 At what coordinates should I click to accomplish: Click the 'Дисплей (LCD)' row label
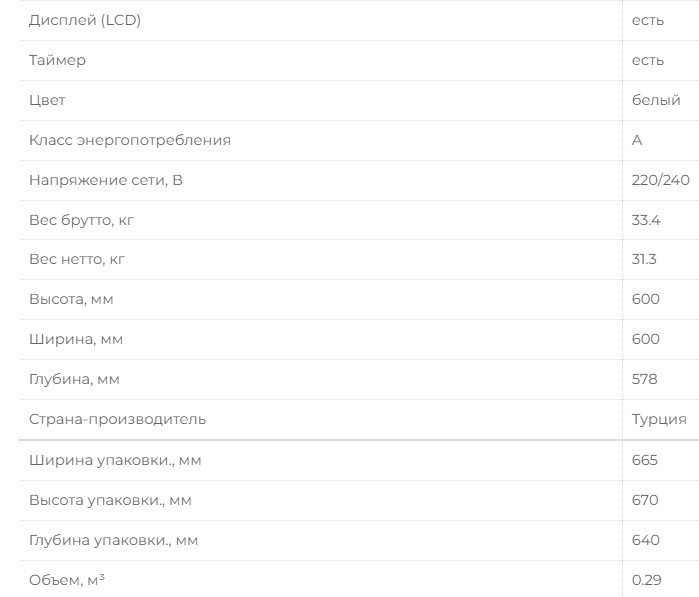pos(85,20)
